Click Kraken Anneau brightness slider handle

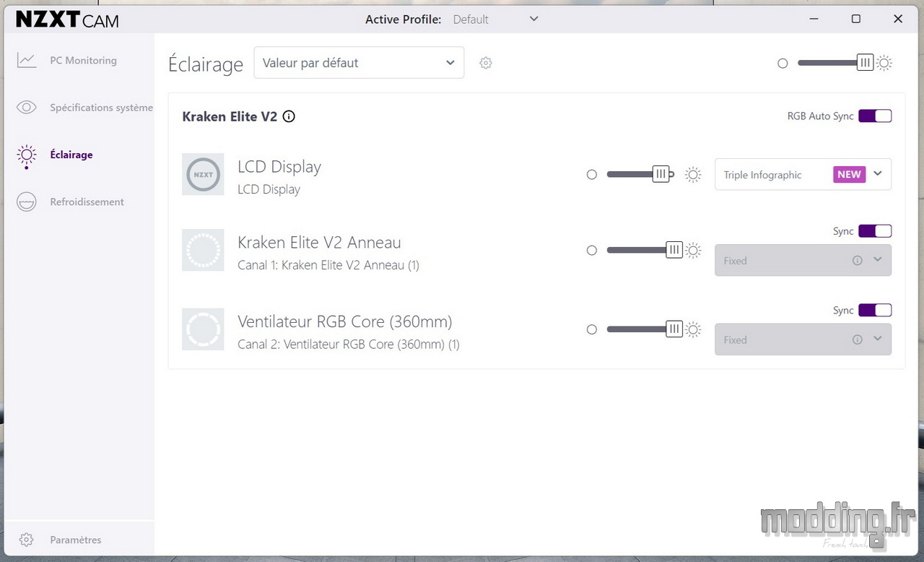(x=674, y=250)
